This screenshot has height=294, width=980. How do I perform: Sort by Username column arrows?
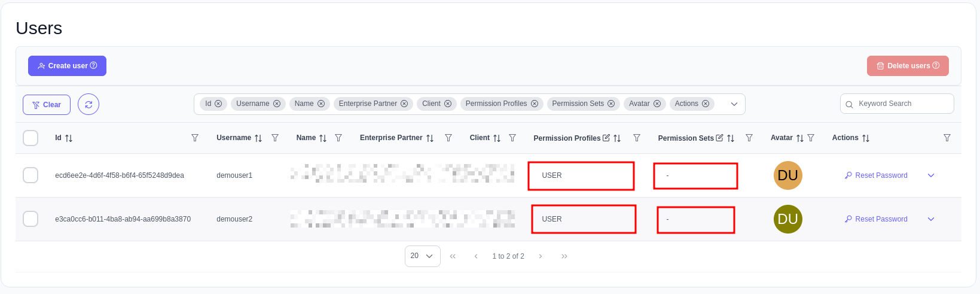pos(258,138)
